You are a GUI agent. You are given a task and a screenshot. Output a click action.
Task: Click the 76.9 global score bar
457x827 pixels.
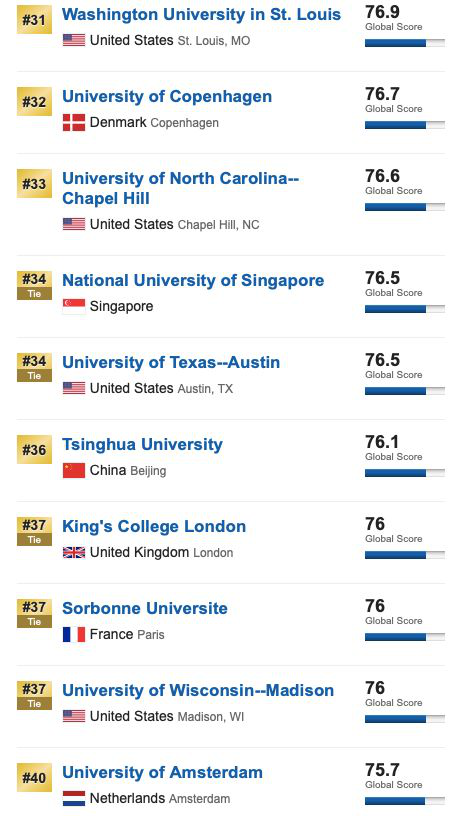coord(405,43)
